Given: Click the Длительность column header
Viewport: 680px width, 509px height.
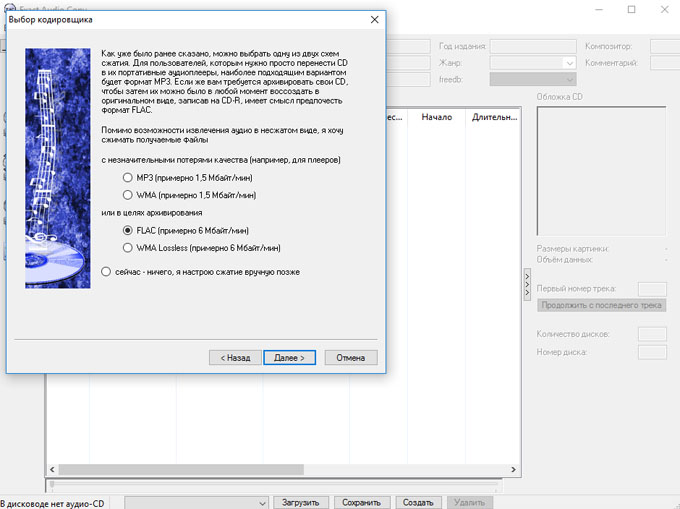Looking at the screenshot, I should coord(492,117).
